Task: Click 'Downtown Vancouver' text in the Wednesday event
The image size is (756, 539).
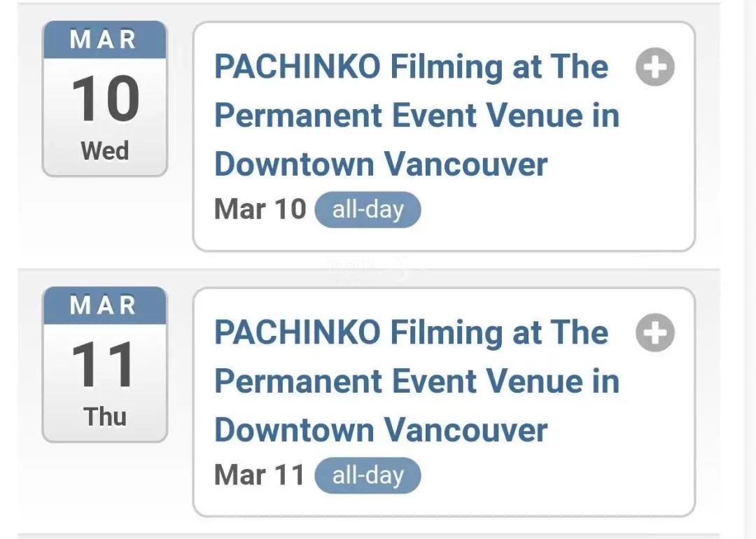Action: pos(381,164)
